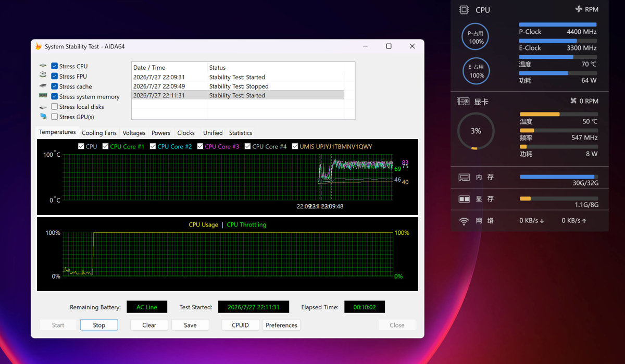Toggle CPU Core #3 graph checkbox
The image size is (625, 364).
click(200, 146)
